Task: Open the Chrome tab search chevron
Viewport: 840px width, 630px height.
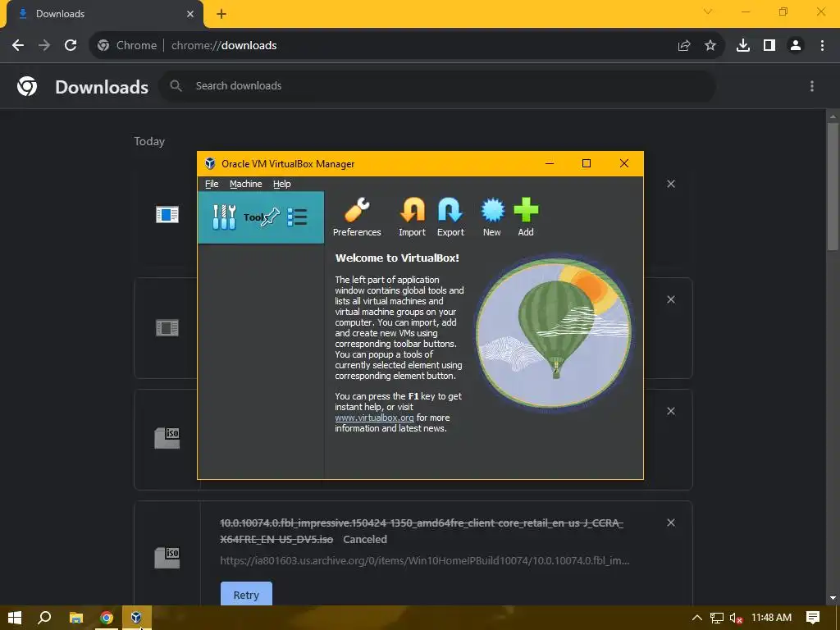Action: click(x=708, y=11)
